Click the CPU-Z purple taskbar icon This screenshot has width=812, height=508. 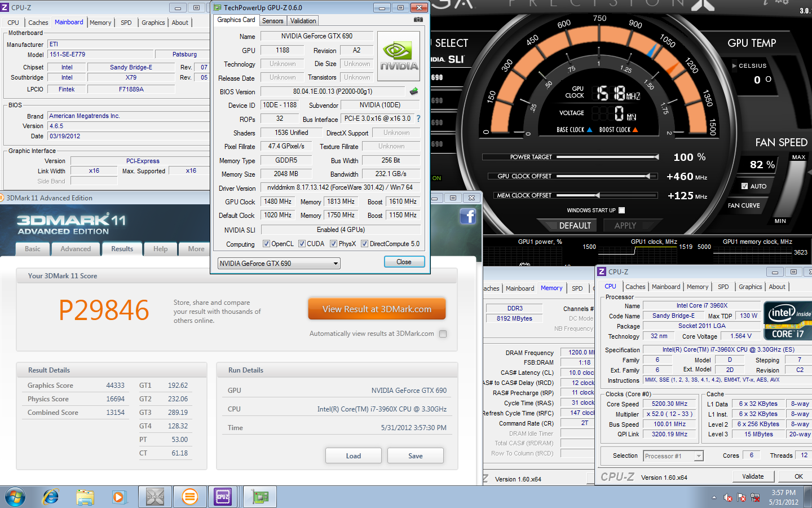223,497
